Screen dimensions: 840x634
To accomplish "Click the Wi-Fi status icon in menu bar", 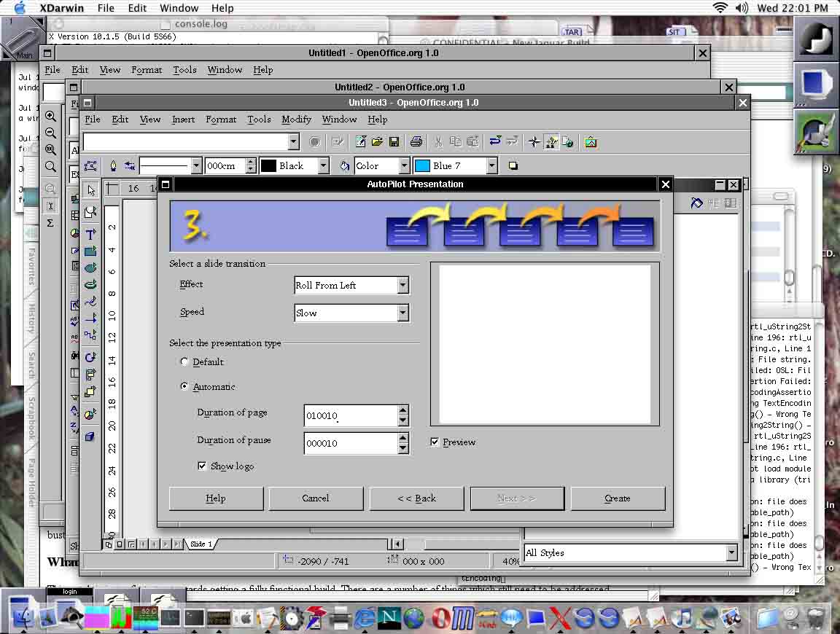I will click(x=720, y=8).
